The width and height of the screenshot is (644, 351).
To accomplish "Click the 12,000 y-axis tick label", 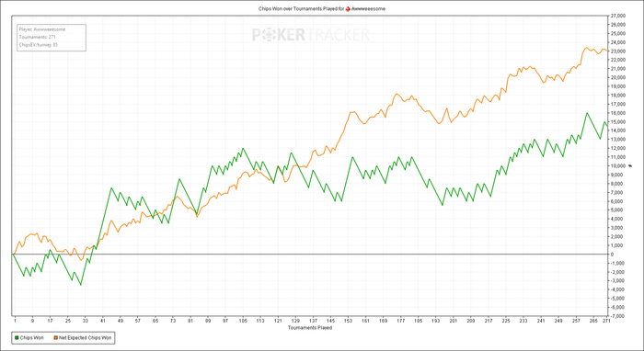I will click(617, 149).
